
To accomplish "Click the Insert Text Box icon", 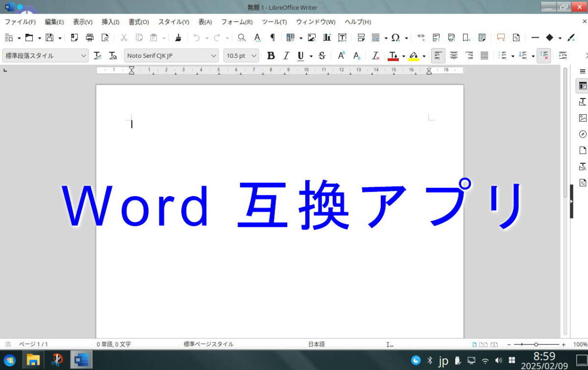I will coord(342,37).
